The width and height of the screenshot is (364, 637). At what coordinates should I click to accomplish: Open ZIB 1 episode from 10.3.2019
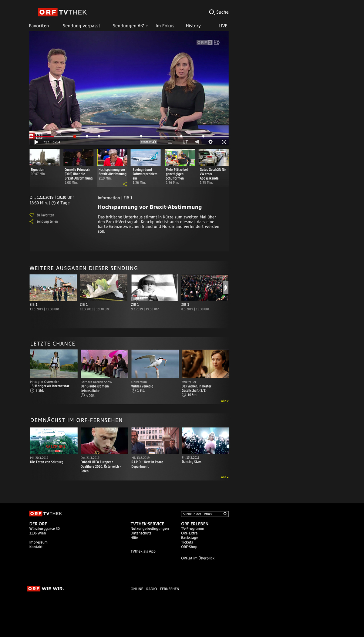coord(104,288)
